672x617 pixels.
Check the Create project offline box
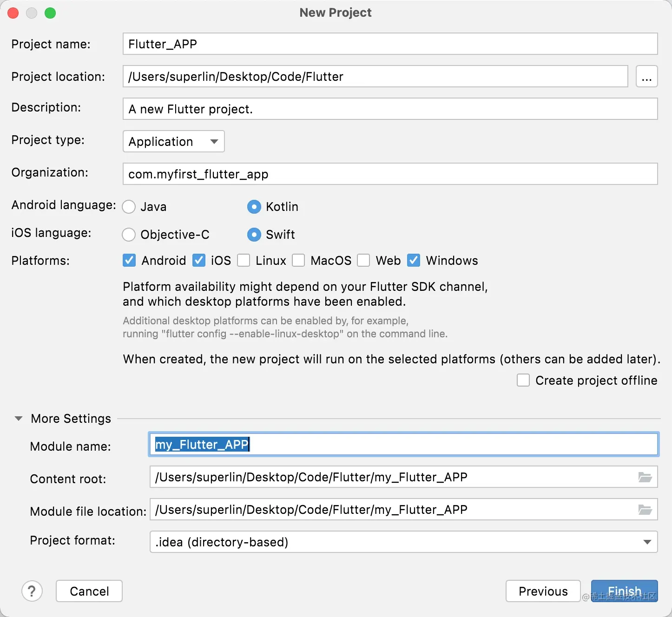click(523, 381)
